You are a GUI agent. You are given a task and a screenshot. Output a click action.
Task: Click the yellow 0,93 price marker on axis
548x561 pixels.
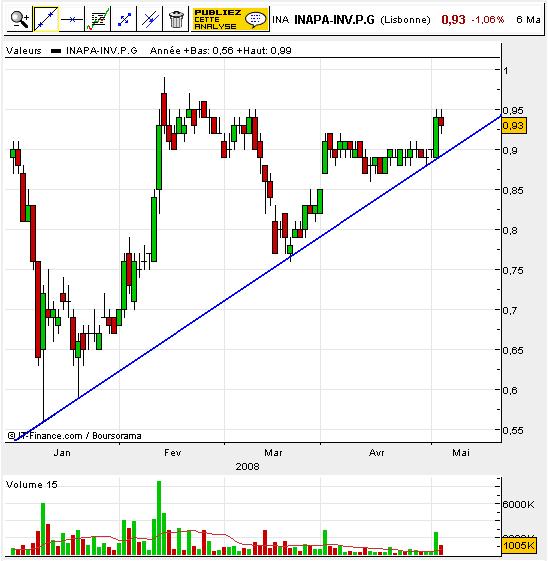pyautogui.click(x=514, y=126)
